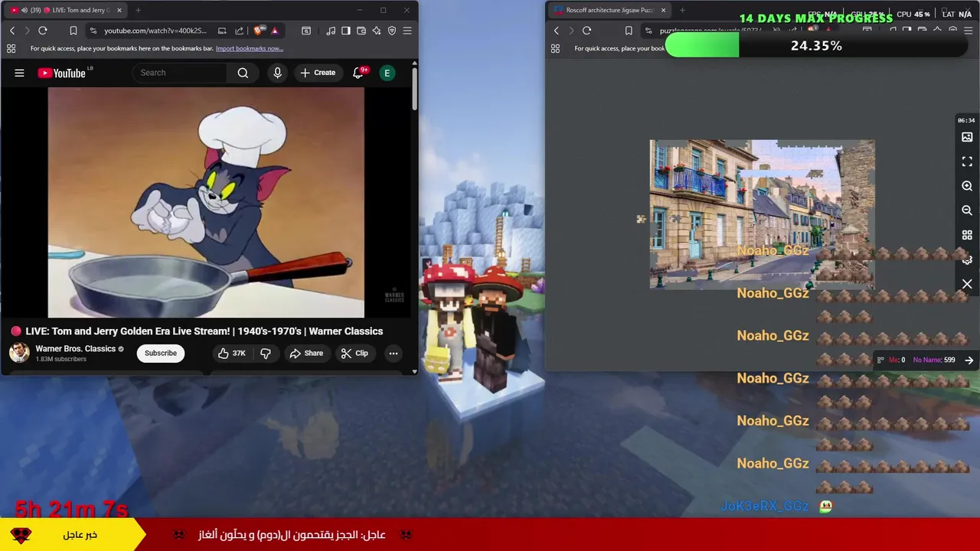Bookmark the puzzle page
The image size is (980, 551).
tap(629, 31)
